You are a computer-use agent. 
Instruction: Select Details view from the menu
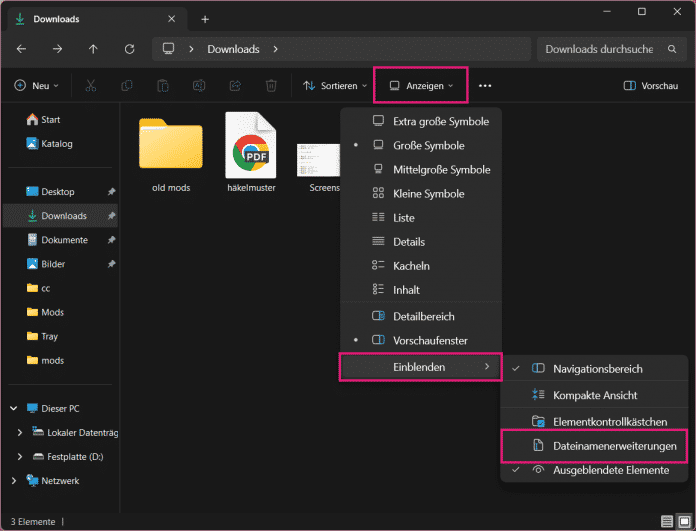click(x=408, y=242)
